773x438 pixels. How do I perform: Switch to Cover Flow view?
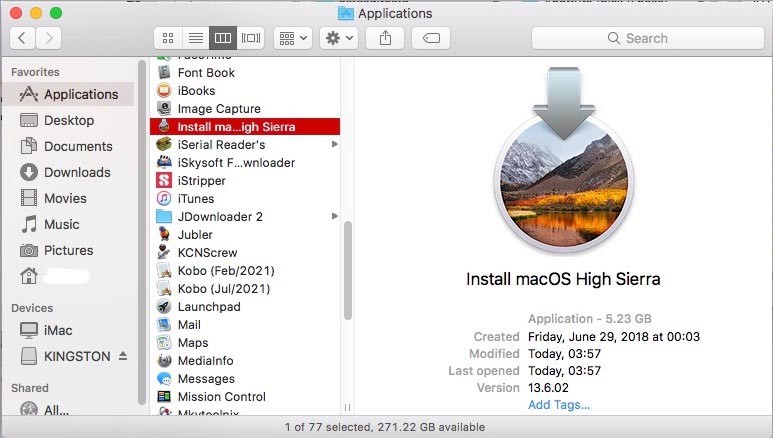[x=250, y=38]
